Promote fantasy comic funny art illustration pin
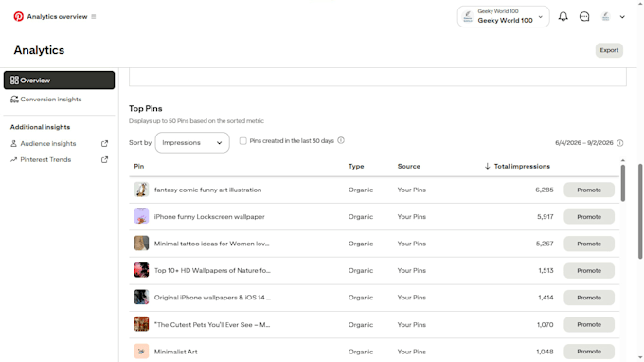 point(589,190)
